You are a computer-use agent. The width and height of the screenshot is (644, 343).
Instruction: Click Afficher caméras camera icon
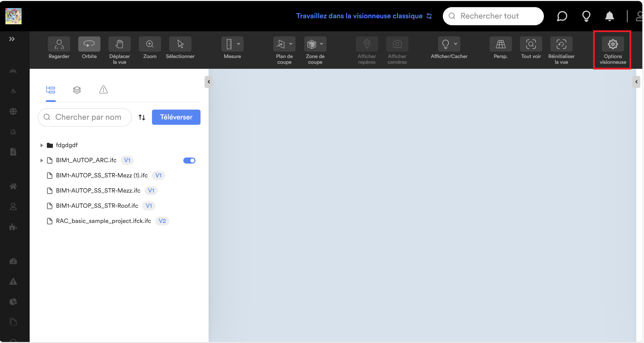tap(397, 44)
